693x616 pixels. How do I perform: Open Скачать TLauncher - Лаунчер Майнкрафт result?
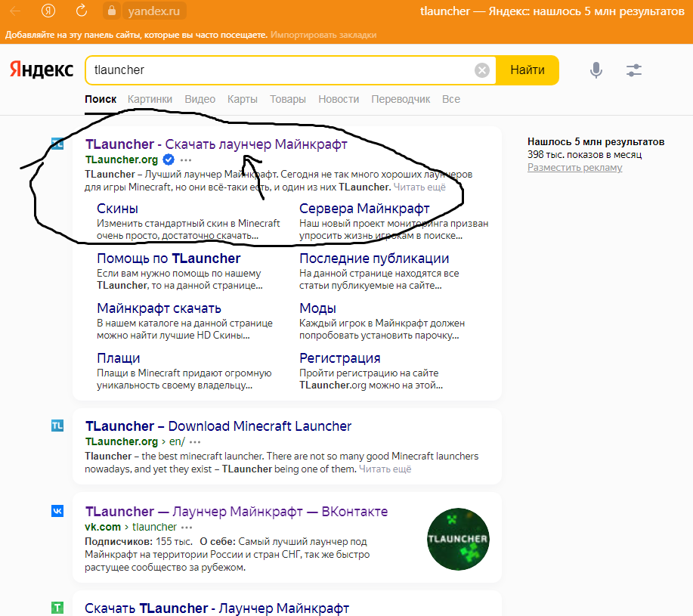click(x=217, y=608)
